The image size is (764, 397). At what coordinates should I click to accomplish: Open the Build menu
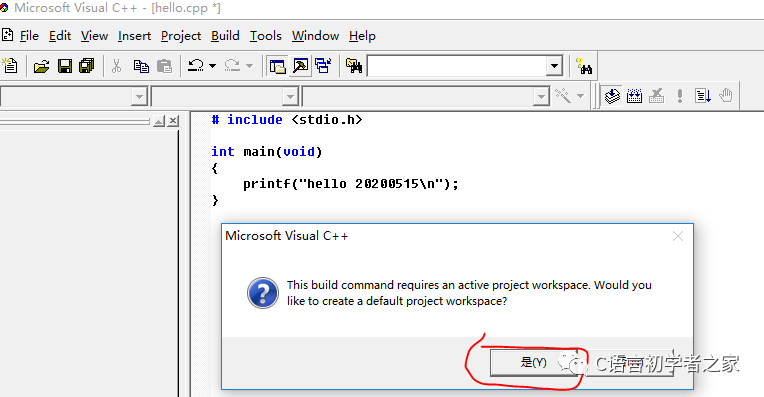[225, 36]
